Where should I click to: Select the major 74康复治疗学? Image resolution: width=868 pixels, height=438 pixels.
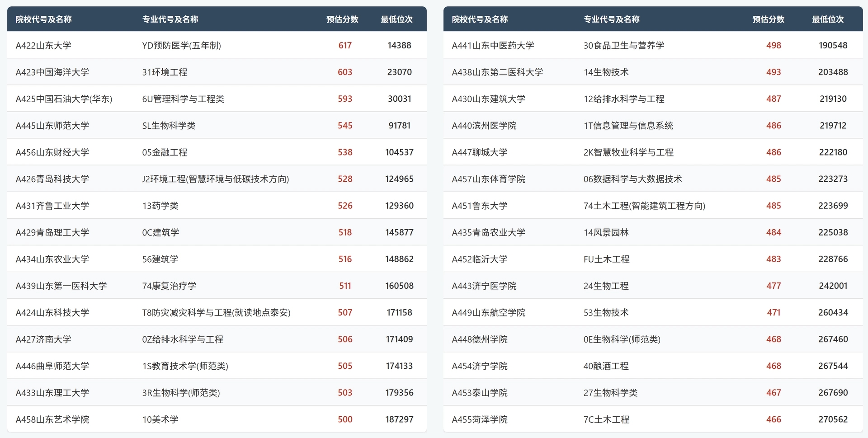point(169,285)
